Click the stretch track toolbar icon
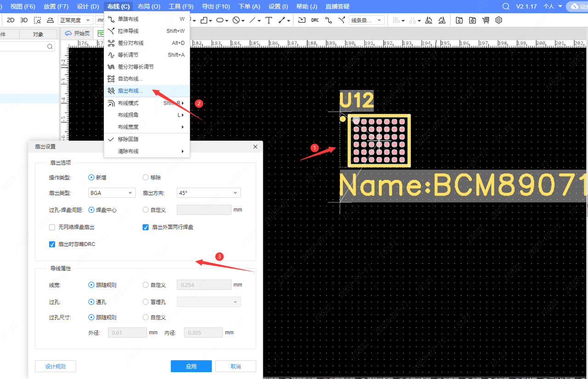 (x=342, y=20)
